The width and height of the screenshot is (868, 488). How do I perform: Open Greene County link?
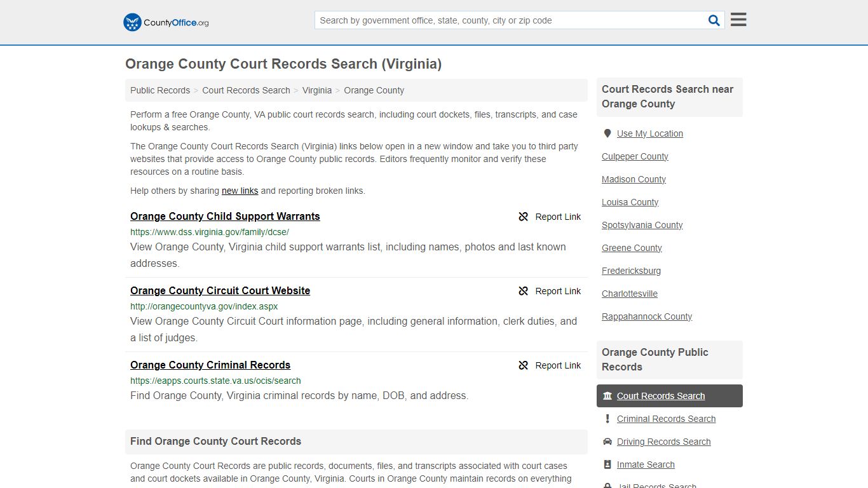pos(632,248)
